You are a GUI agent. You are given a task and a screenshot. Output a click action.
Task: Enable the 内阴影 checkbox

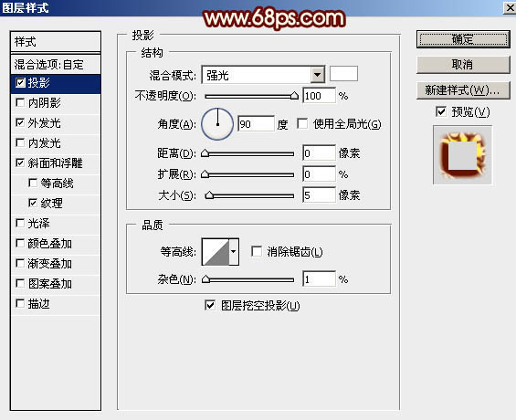click(x=20, y=102)
